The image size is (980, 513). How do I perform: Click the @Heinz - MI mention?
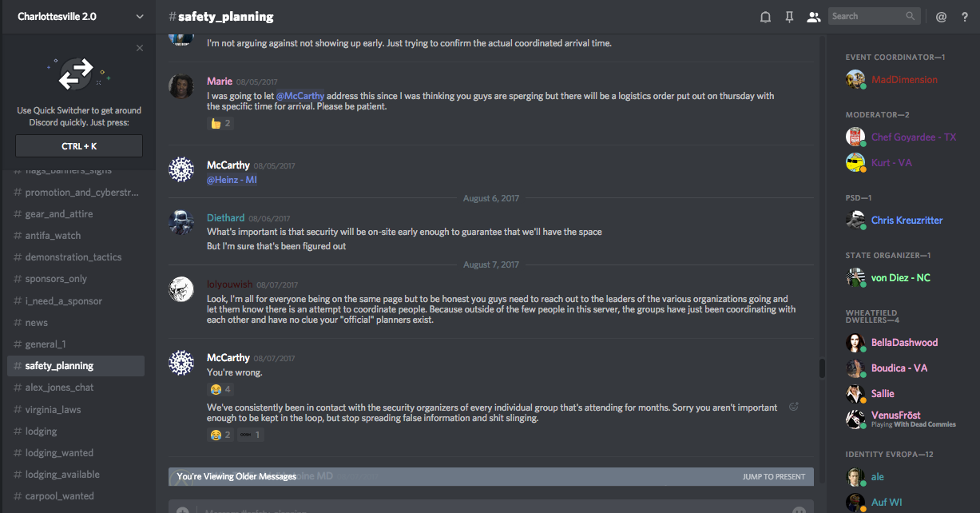coord(232,180)
